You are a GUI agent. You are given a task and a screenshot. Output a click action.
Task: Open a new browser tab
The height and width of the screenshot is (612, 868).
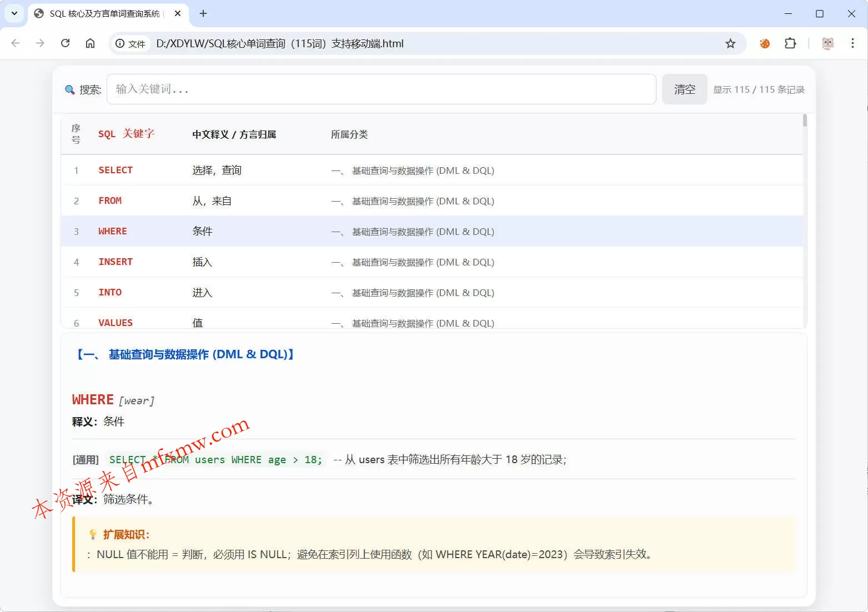tap(203, 13)
